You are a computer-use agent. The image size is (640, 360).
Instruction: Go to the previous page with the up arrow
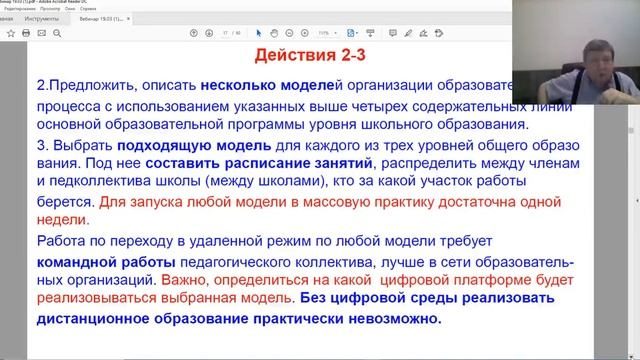194,33
